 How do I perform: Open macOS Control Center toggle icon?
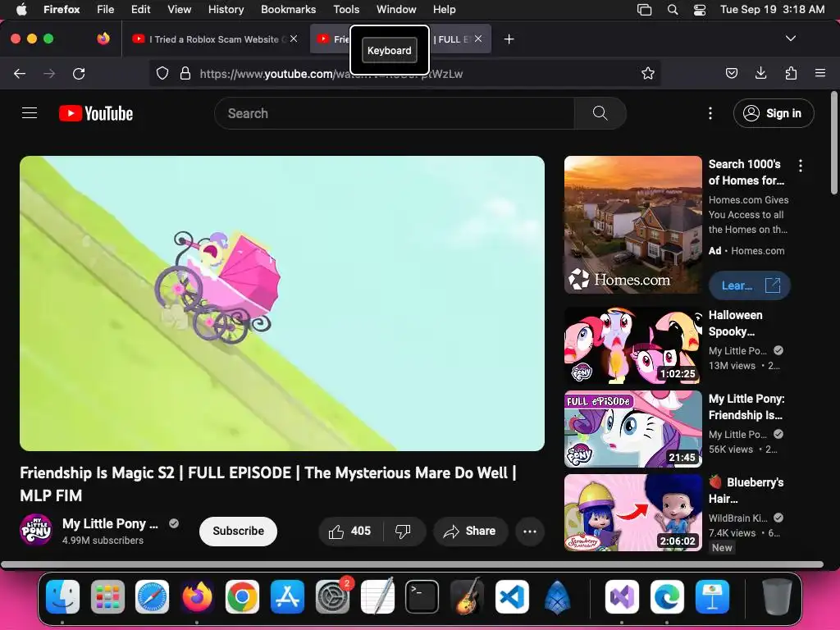point(700,10)
